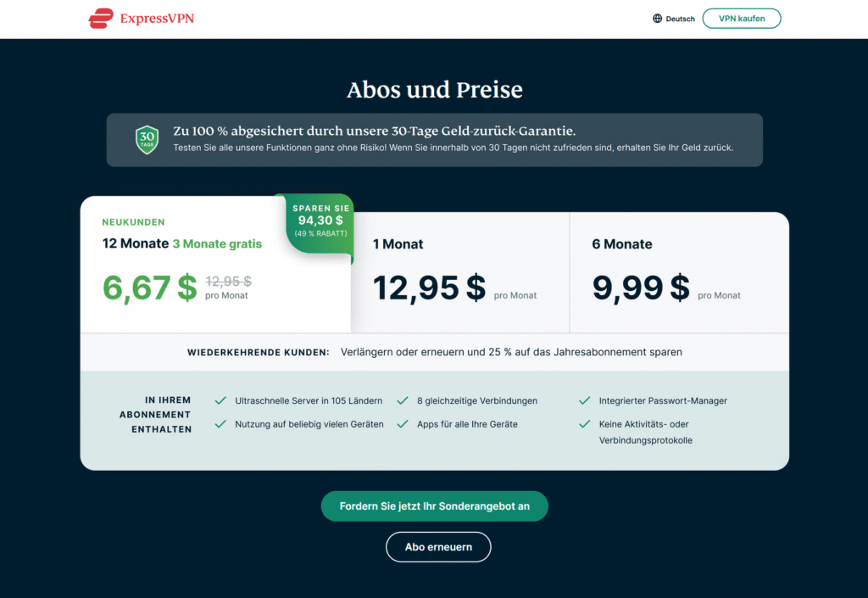Click the VPN kaufen button

click(x=742, y=19)
